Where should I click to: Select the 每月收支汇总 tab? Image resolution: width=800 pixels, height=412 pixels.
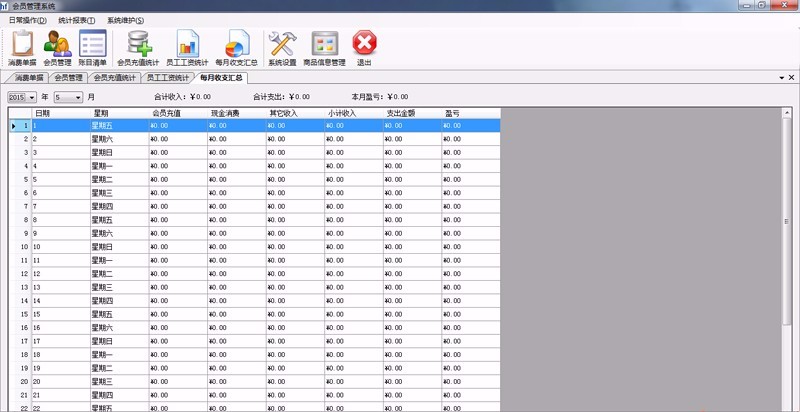point(221,78)
